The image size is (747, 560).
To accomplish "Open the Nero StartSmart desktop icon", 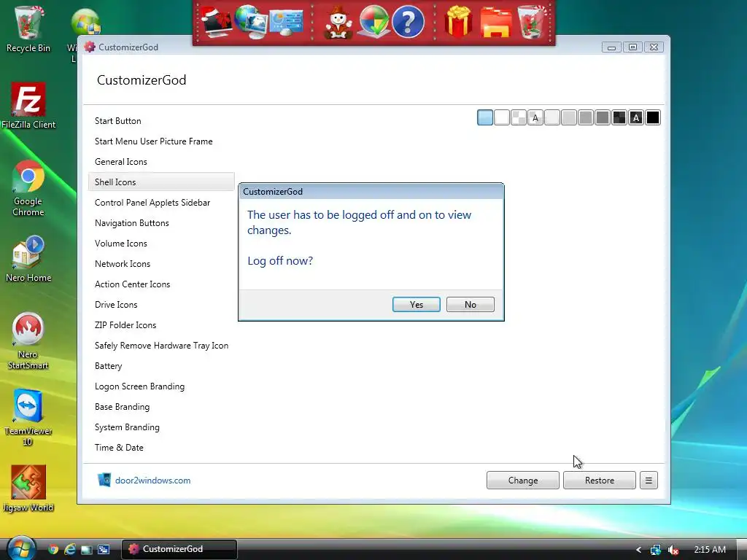I will [28, 341].
